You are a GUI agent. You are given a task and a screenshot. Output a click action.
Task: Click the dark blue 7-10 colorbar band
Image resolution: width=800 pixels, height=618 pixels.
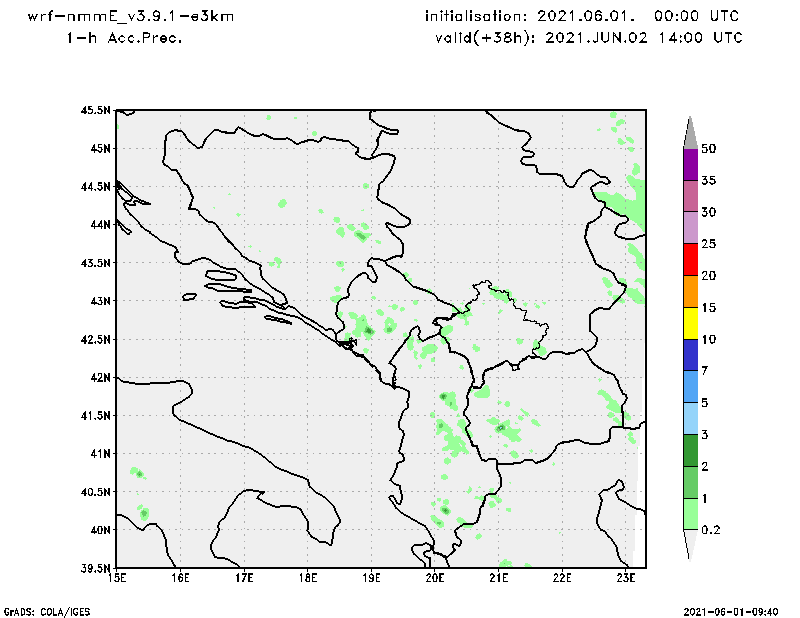pos(690,355)
